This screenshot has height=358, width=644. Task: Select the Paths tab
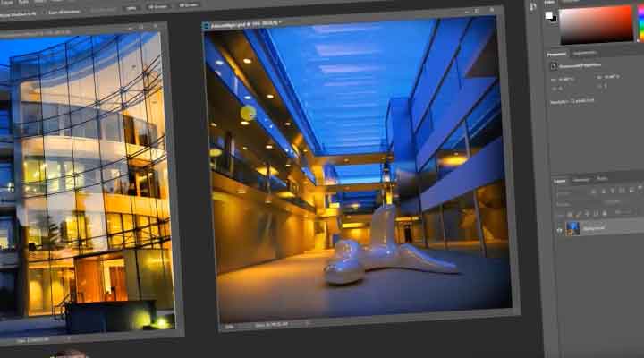click(x=602, y=178)
